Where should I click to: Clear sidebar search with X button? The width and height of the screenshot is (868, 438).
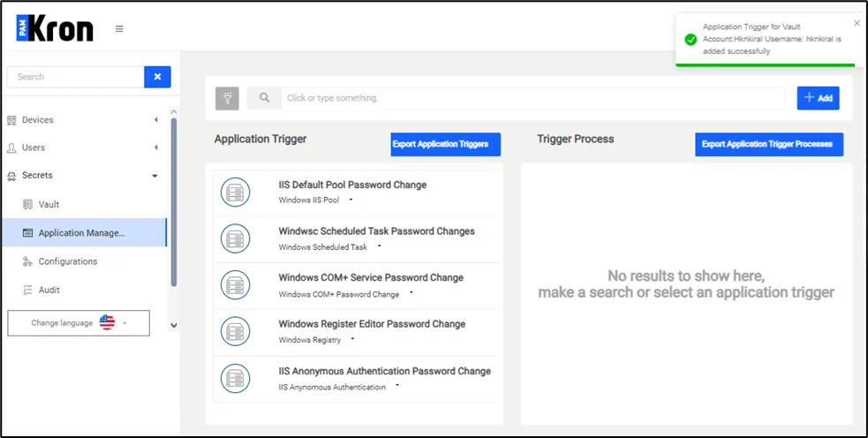coord(157,77)
